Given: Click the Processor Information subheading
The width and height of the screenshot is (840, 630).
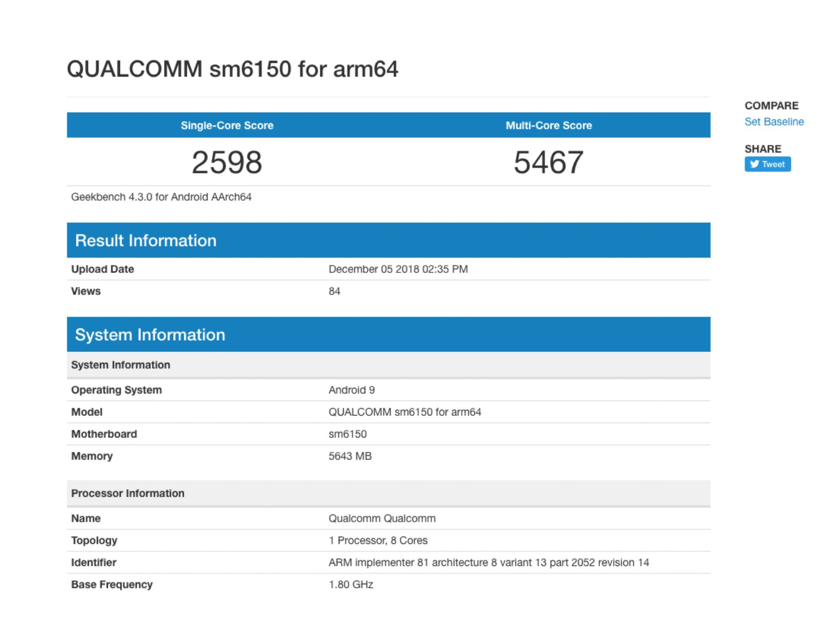Looking at the screenshot, I should pyautogui.click(x=127, y=493).
